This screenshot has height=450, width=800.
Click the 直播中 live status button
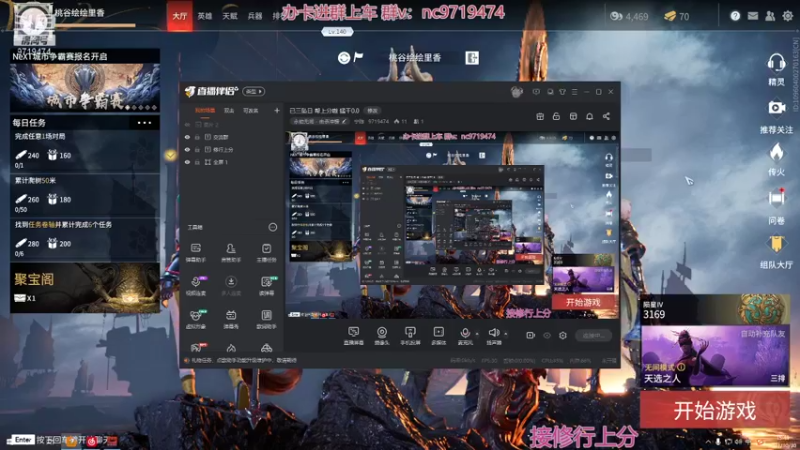point(593,335)
